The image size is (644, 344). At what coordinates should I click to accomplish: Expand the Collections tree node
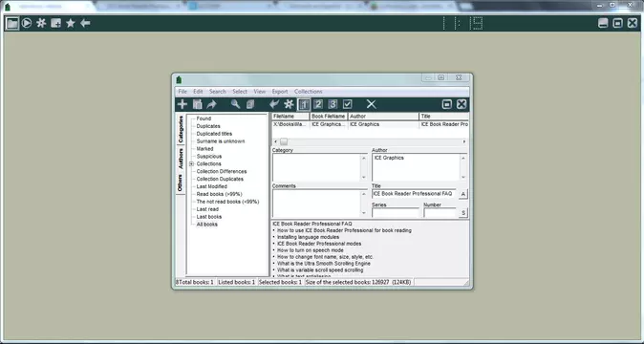[191, 163]
